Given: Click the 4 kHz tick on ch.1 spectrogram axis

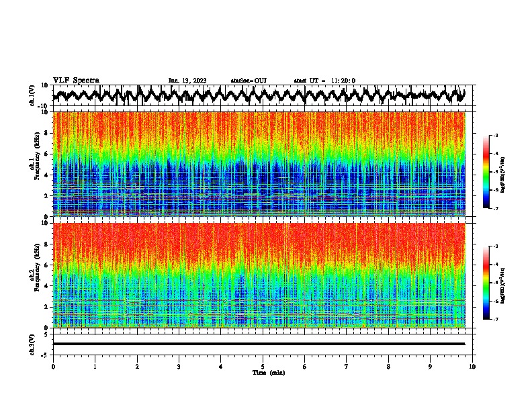Looking at the screenshot, I should point(46,175).
